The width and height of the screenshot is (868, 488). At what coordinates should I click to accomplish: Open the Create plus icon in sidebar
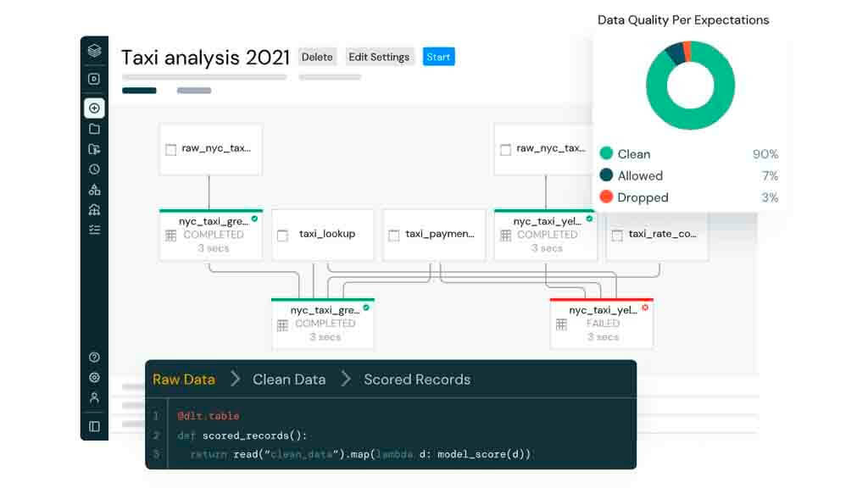click(94, 108)
